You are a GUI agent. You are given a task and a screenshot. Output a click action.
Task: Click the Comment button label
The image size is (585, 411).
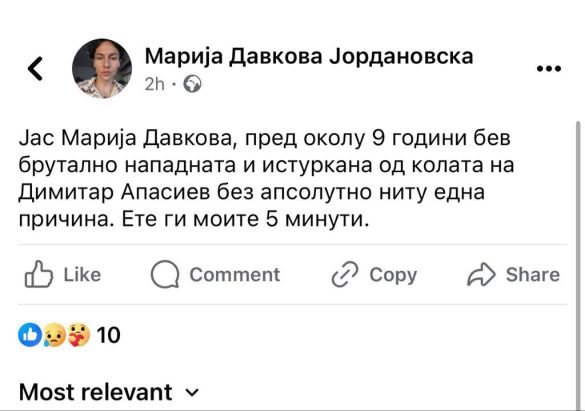click(x=235, y=275)
